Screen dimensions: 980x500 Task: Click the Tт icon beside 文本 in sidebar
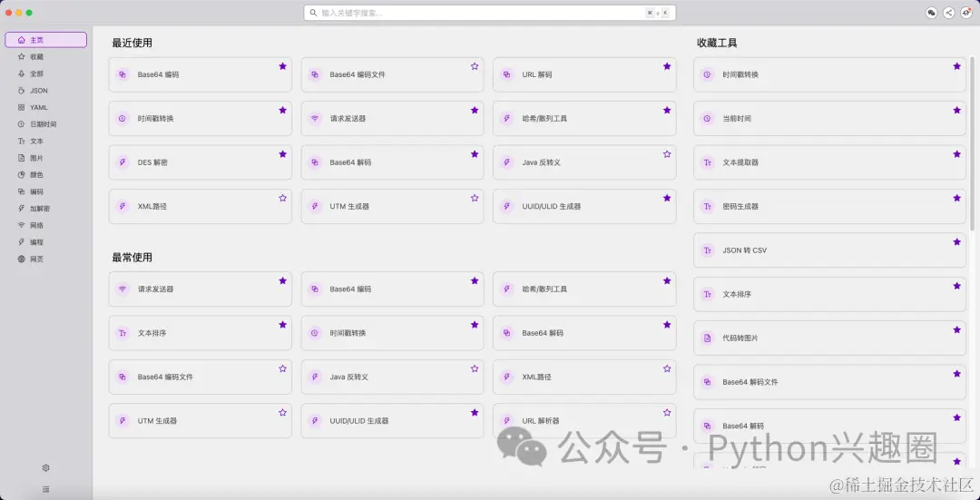21,142
